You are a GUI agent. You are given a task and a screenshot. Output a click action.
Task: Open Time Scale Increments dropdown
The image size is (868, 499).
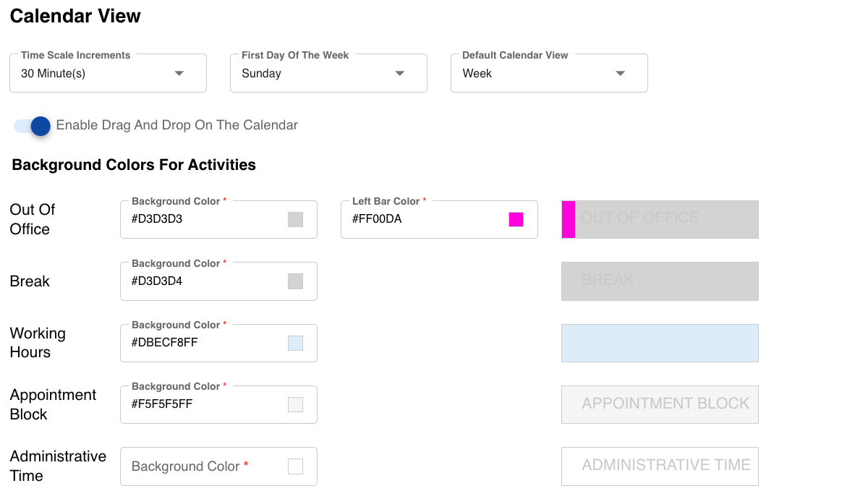108,73
